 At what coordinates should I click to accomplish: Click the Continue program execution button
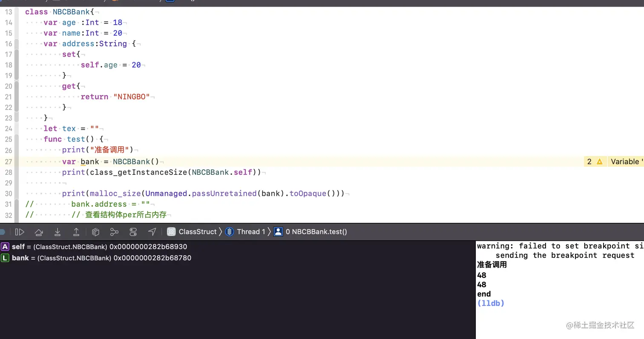20,232
